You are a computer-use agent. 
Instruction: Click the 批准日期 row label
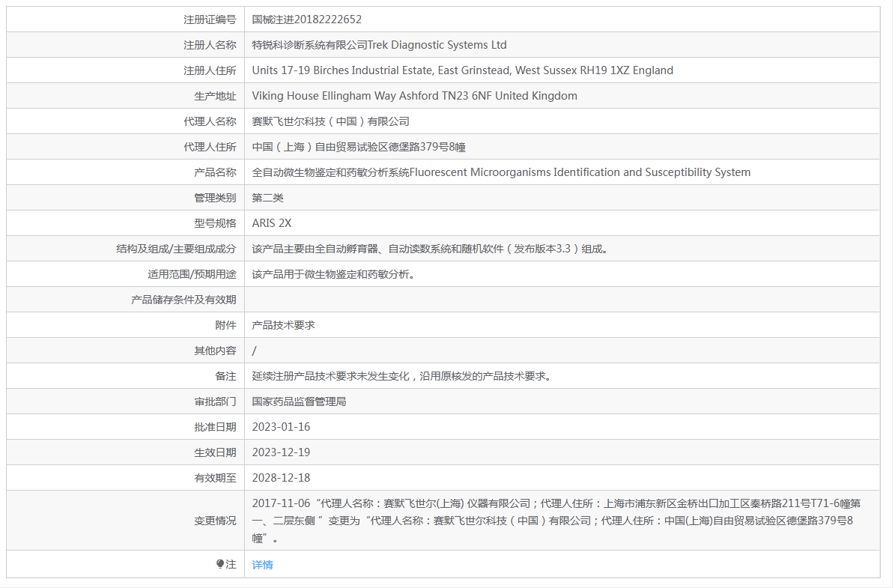[x=215, y=427]
